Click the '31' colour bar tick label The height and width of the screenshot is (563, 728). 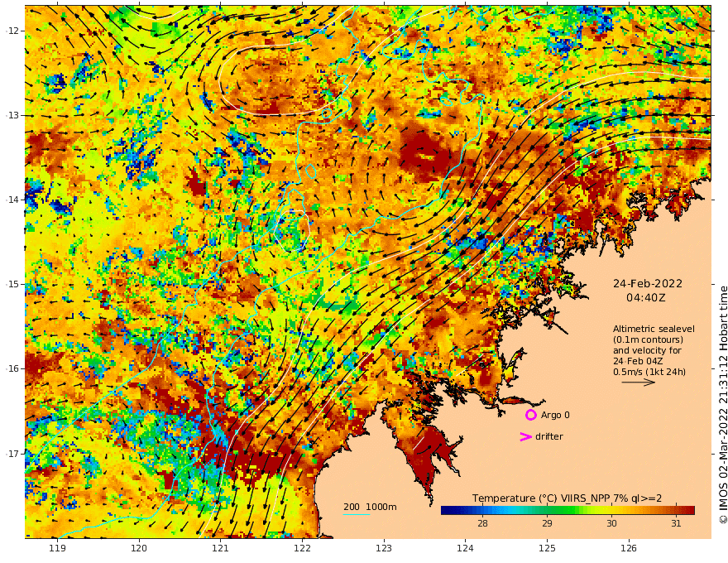coord(676,523)
